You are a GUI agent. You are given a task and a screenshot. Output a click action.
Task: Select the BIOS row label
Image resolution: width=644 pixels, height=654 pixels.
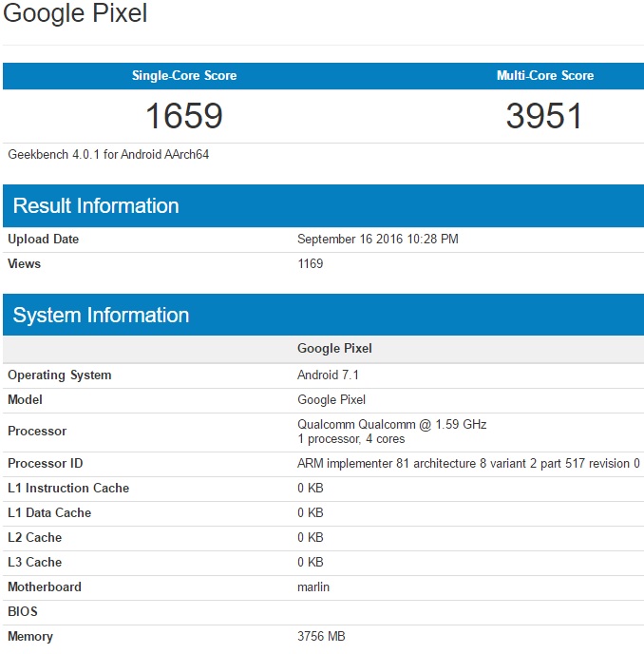(23, 611)
